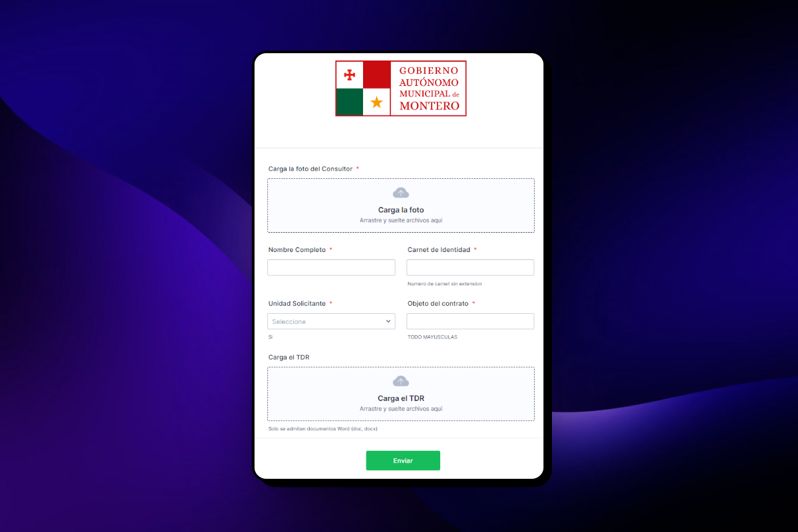Click the green square of the Montero flag
This screenshot has width=798, height=532.
click(x=350, y=102)
